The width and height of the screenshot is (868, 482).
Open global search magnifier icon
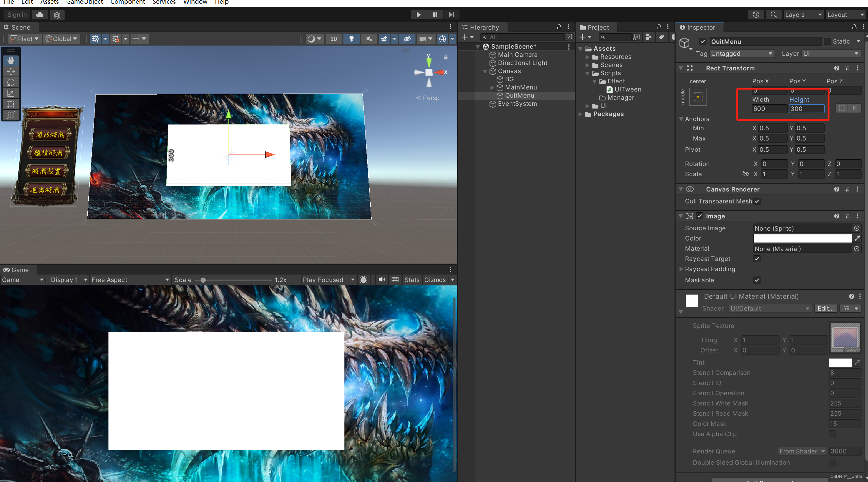(773, 15)
